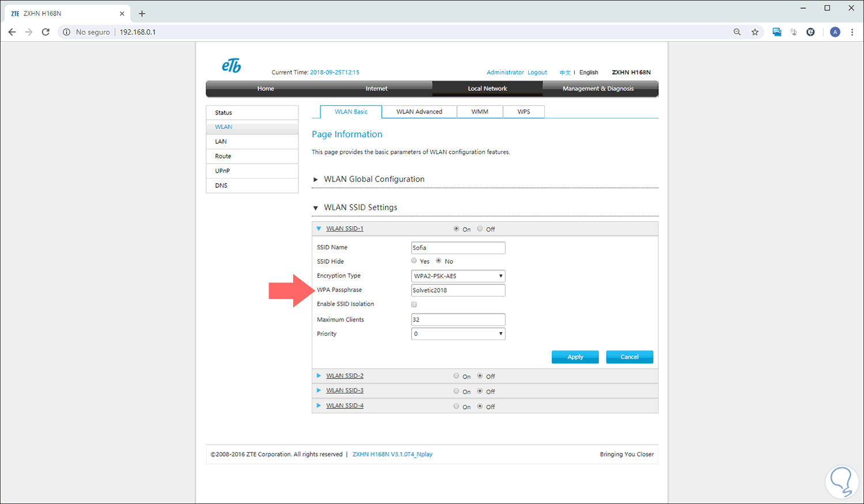Switch to the WLAN Basic tab

(351, 112)
